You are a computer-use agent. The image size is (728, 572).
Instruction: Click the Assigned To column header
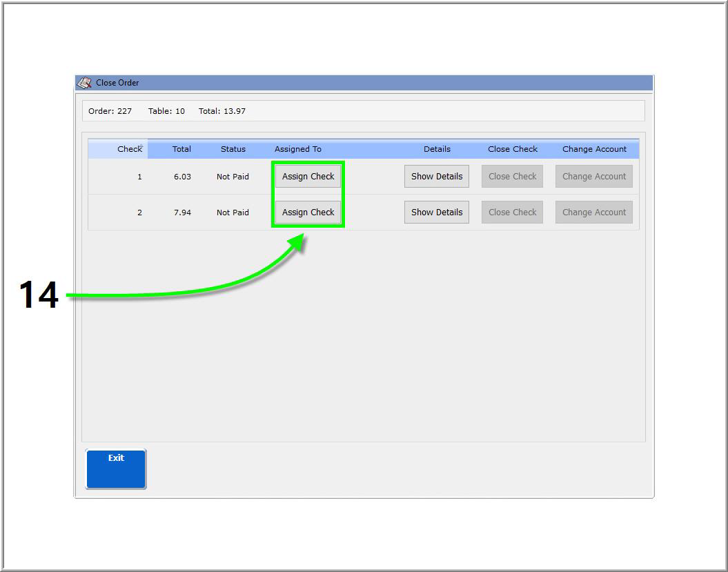pos(298,149)
